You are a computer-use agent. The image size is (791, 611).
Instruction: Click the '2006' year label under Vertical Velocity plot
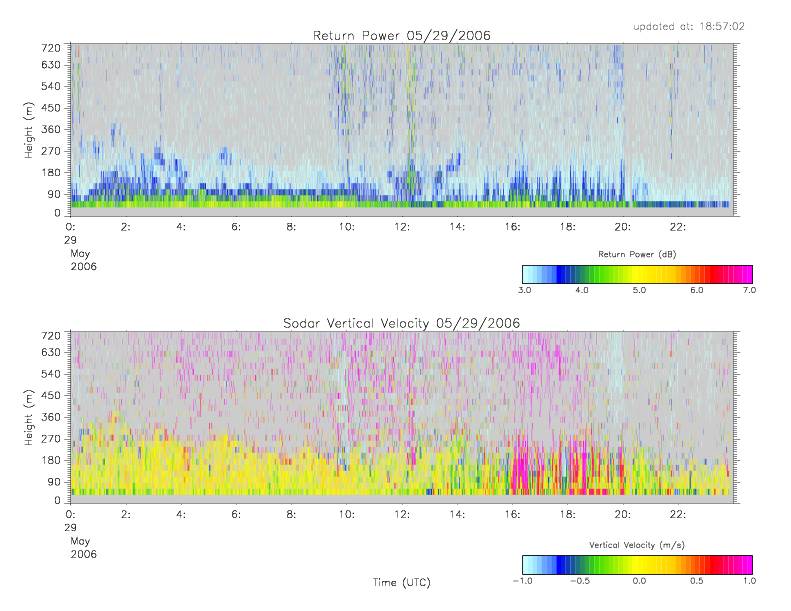pos(83,554)
